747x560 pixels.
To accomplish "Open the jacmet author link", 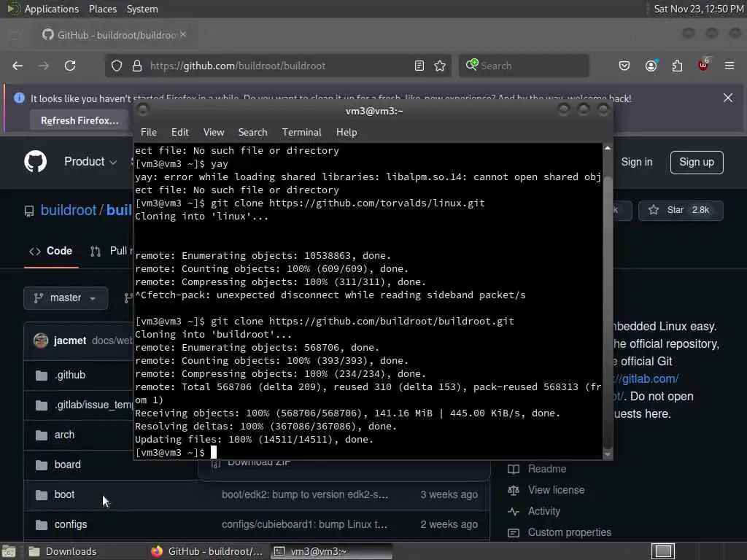I will coord(69,341).
